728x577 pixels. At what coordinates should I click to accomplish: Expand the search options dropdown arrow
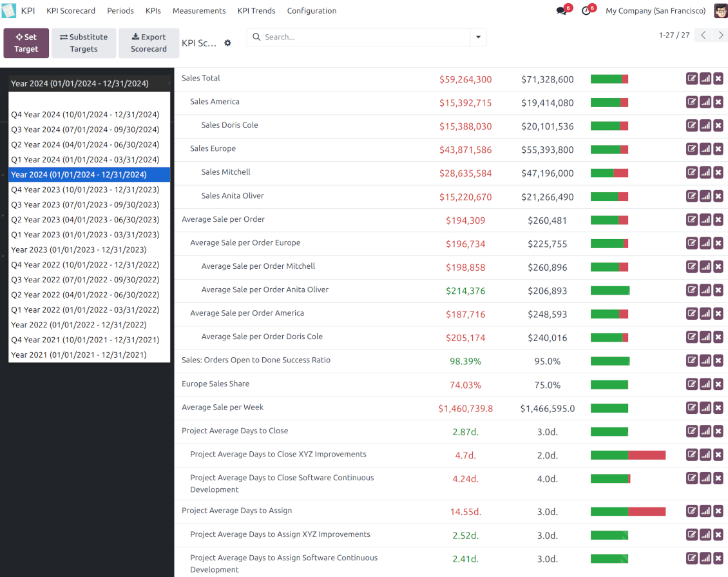point(478,37)
